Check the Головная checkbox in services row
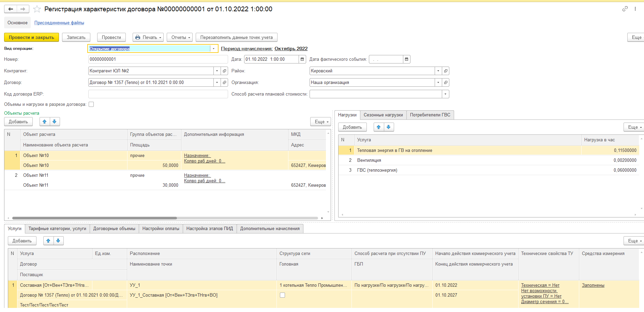Screen dimensions: 644x312 282,295
